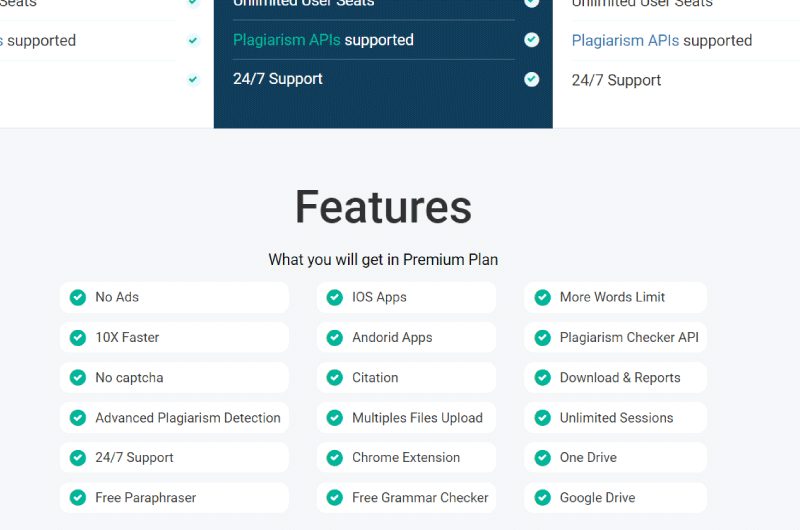Select the Google Drive feature text
800x530 pixels.
coord(597,498)
